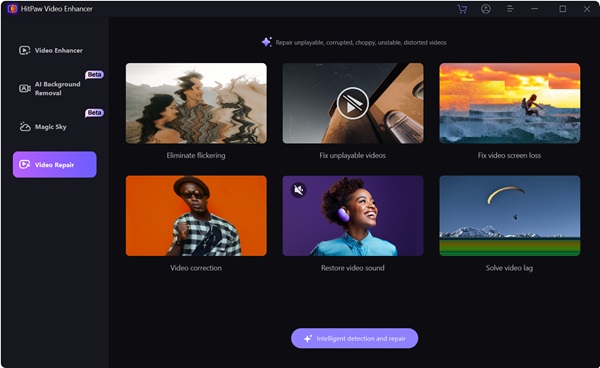Screen dimensions: 600x368
Task: Open the Eliminate flickering thumbnail
Action: pos(196,103)
